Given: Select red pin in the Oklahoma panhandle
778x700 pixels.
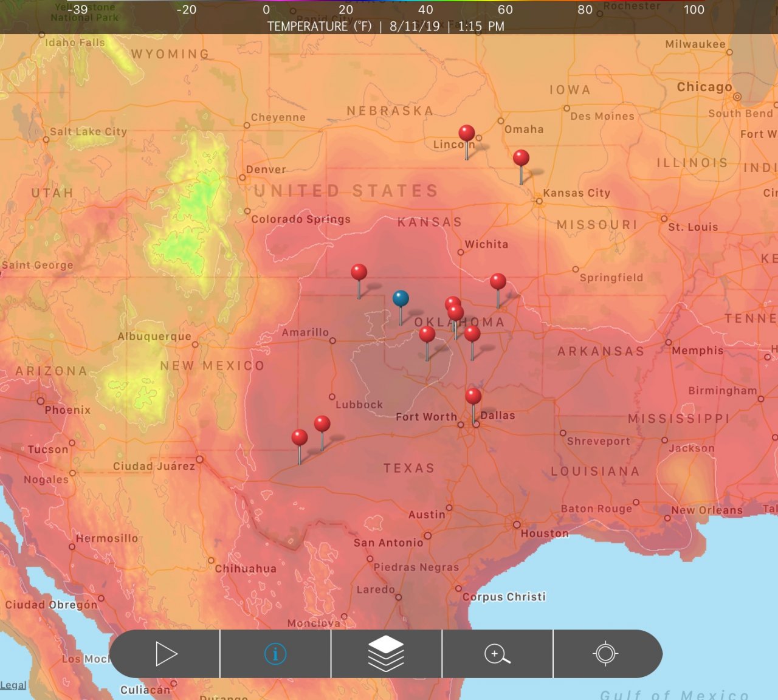Looking at the screenshot, I should 359,273.
